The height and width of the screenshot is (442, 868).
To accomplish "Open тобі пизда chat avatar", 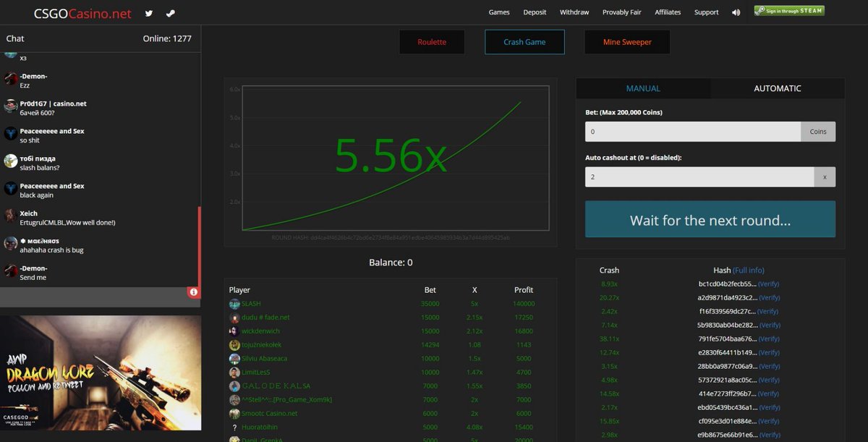I will coord(10,161).
